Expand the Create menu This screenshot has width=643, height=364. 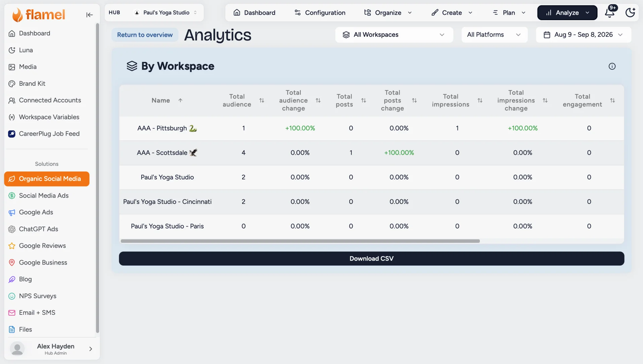pyautogui.click(x=451, y=13)
